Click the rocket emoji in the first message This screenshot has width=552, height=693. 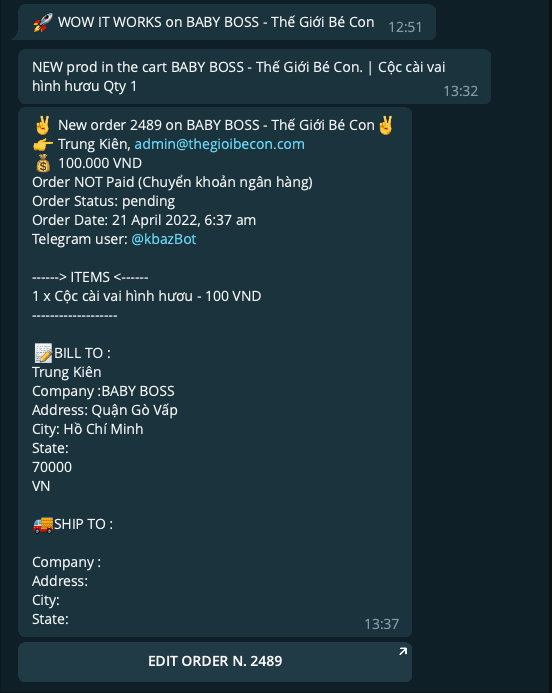coord(43,22)
